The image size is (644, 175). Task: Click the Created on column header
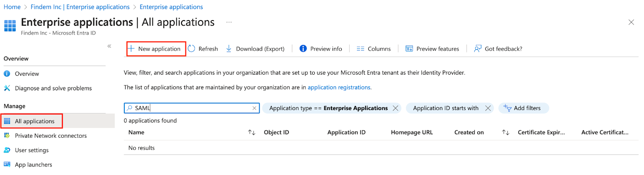pyautogui.click(x=469, y=132)
